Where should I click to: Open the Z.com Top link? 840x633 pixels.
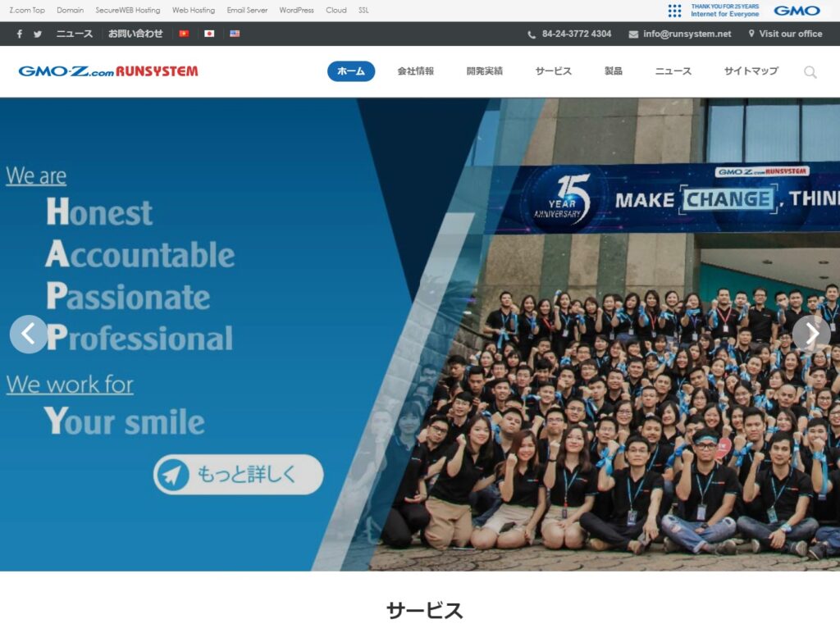[27, 10]
